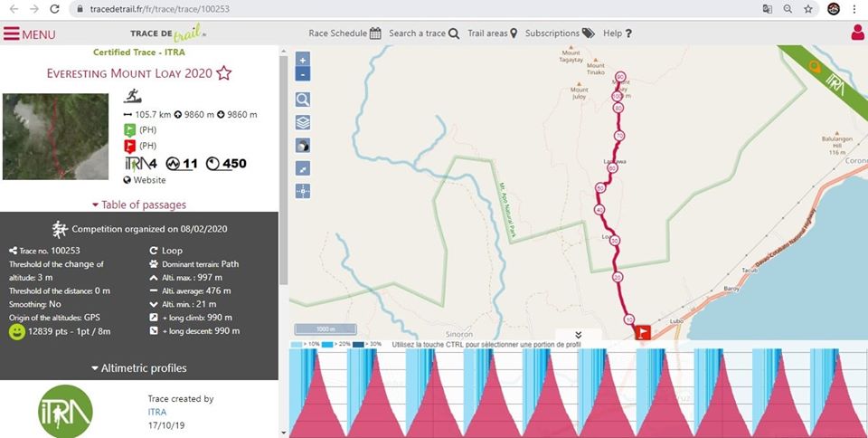Click the green ITRA corner banner
The image size is (868, 438).
coord(828,81)
